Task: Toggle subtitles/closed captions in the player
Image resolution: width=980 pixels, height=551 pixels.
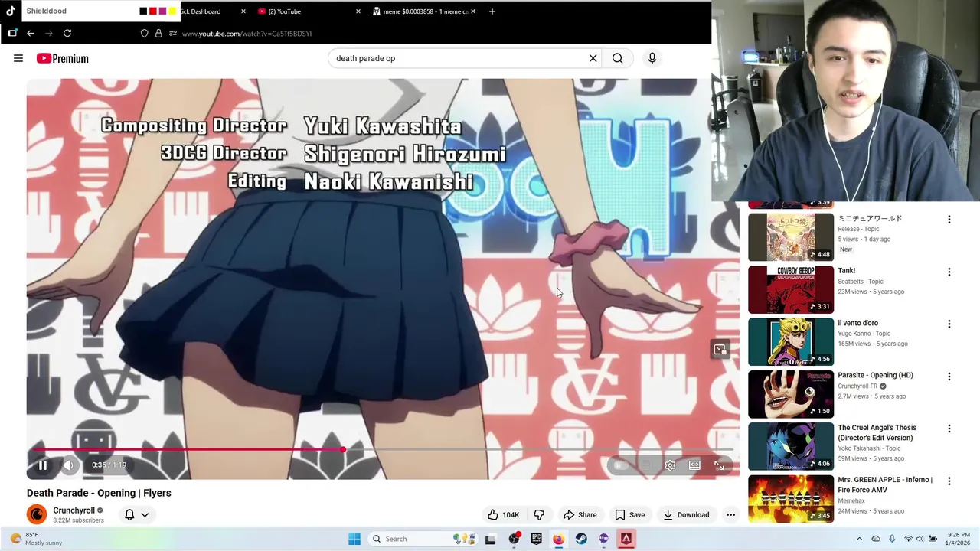Action: [645, 465]
